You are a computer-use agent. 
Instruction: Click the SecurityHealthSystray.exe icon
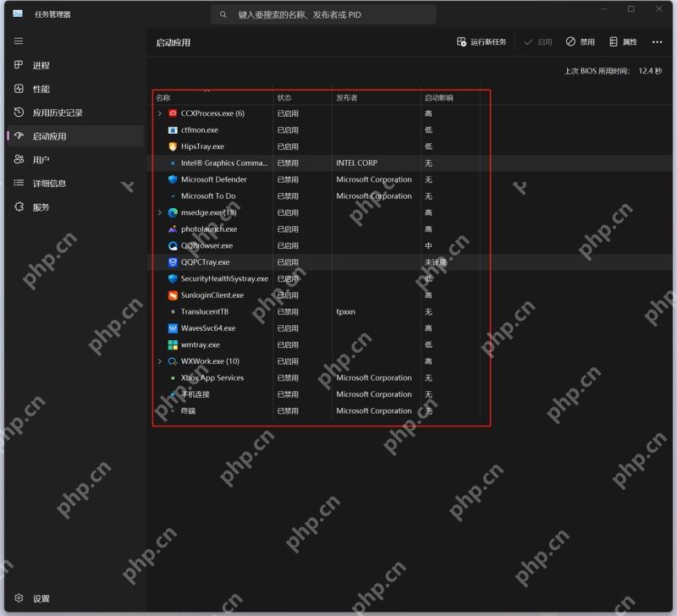173,278
